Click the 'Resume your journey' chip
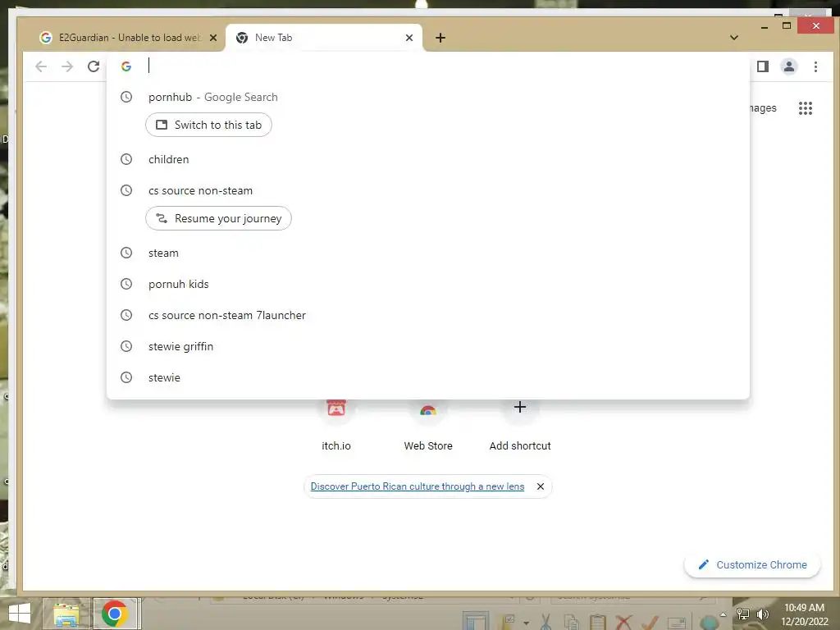 click(x=218, y=218)
